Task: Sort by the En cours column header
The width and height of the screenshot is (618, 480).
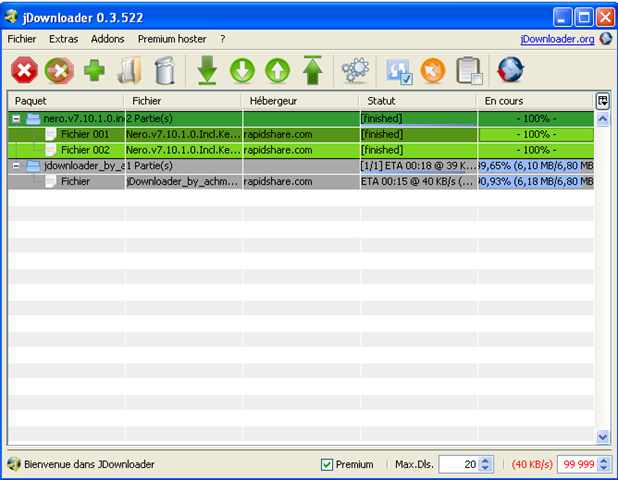Action: click(536, 101)
